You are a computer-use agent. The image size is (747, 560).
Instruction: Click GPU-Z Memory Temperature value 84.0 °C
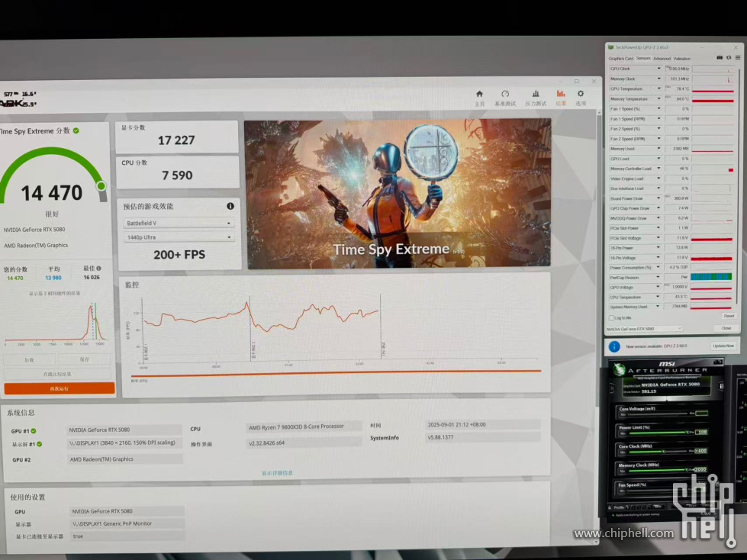[x=681, y=99]
